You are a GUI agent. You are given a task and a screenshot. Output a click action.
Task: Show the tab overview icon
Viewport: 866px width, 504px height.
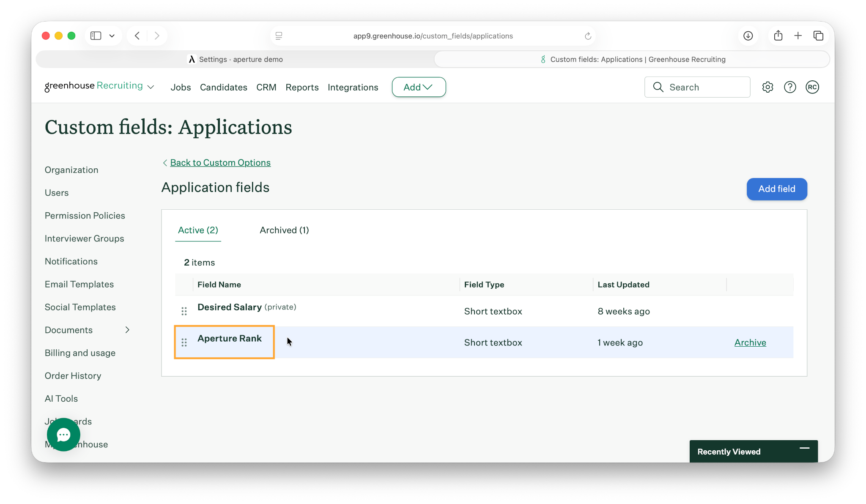tap(818, 36)
